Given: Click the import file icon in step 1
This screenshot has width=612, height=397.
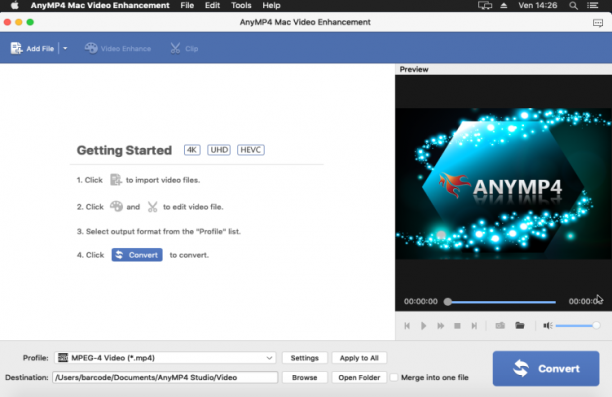Looking at the screenshot, I should pos(116,180).
